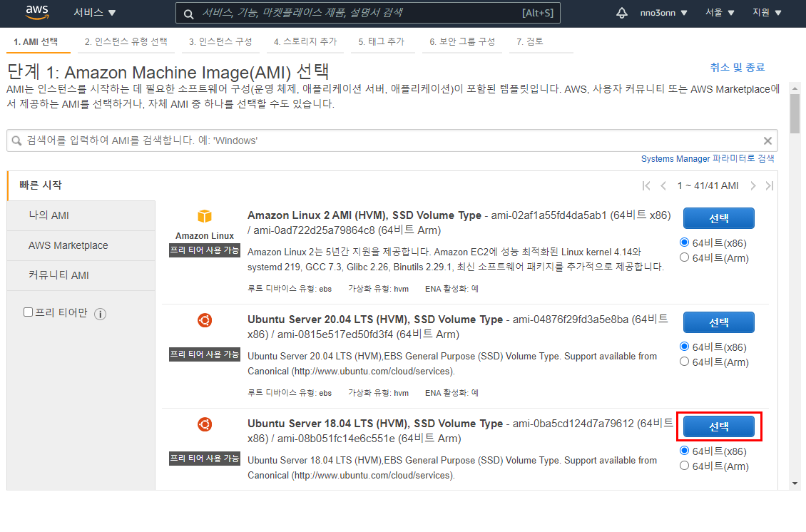Click the Ubuntu Server 20.04 logo icon
Screen dimensions: 806x532
[205, 320]
